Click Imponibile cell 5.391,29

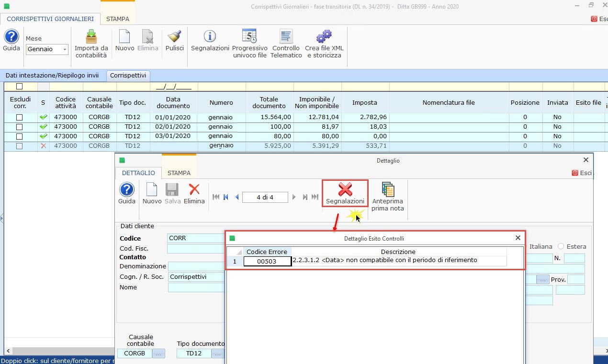click(x=316, y=146)
